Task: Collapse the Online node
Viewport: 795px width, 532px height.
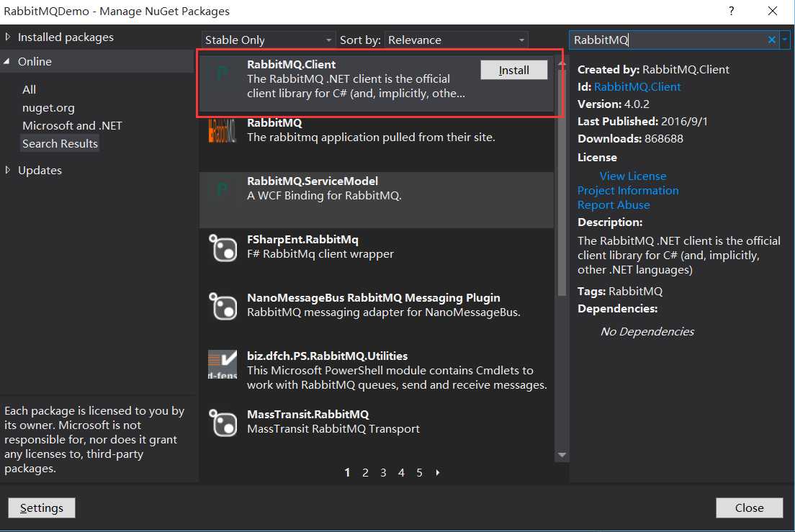Action: tap(7, 61)
